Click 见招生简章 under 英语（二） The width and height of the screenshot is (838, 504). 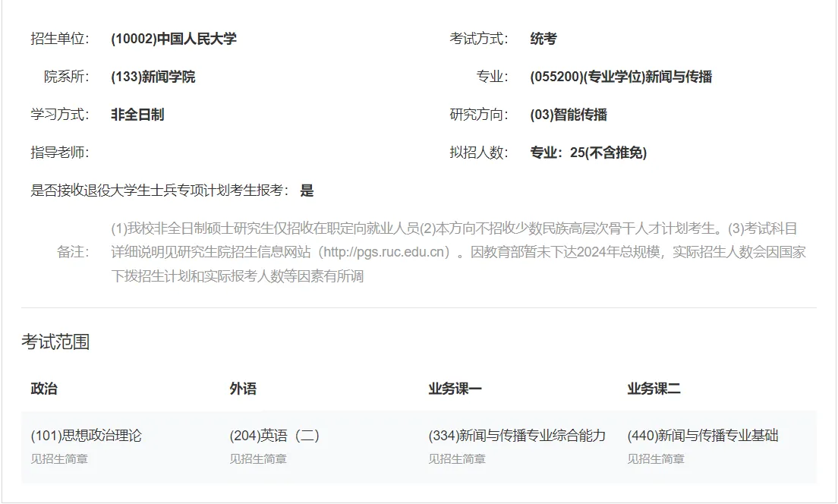pos(258,459)
